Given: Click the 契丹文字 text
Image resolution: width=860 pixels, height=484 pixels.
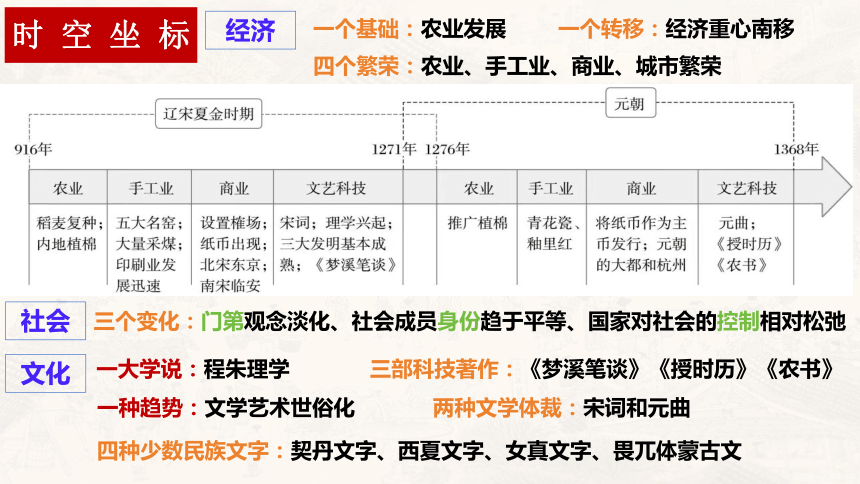Looking at the screenshot, I should pyautogui.click(x=333, y=451).
